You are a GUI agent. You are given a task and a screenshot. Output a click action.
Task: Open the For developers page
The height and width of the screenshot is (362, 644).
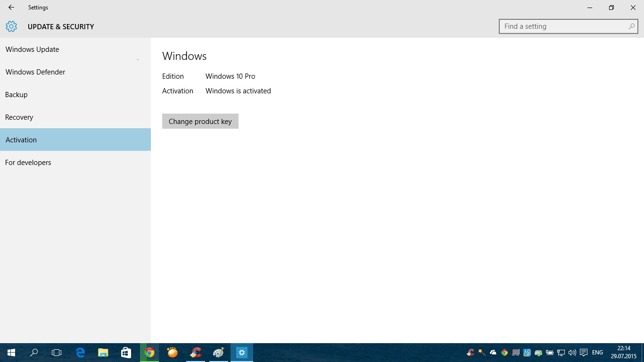coord(28,163)
